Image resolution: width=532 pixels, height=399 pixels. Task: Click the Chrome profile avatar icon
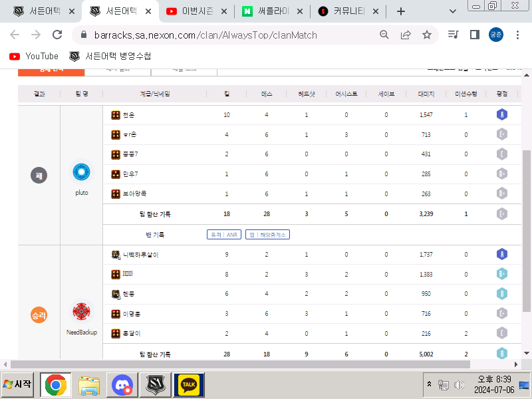496,35
